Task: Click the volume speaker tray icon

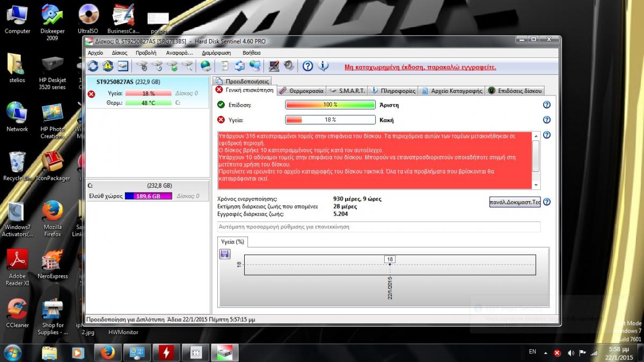Action: [x=570, y=353]
